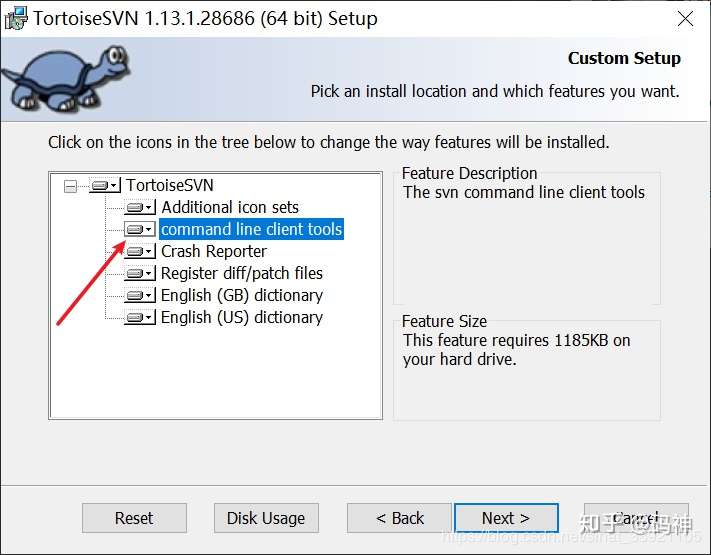Open install icon for English (US) dictionary
This screenshot has height=555, width=711.
[140, 317]
